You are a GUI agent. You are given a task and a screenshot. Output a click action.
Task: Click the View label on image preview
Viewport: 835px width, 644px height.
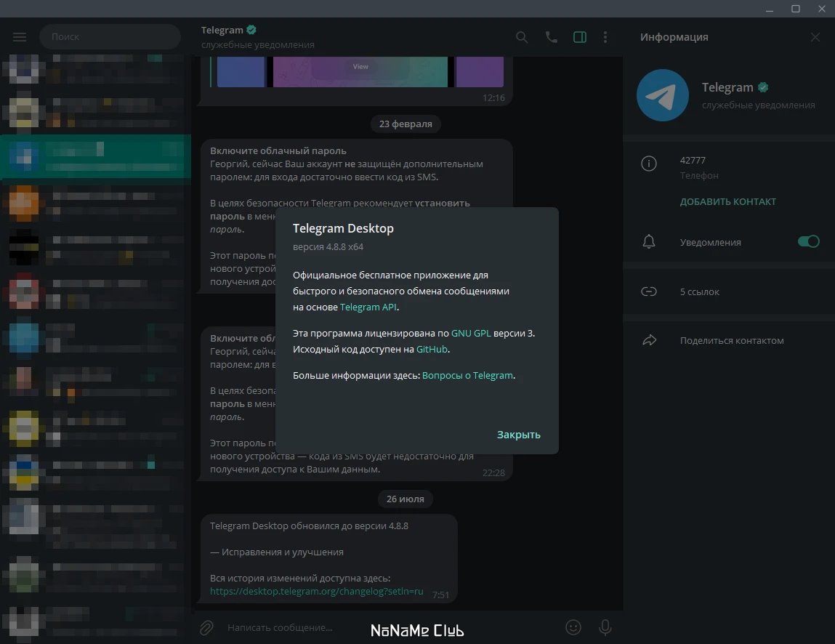(x=360, y=67)
